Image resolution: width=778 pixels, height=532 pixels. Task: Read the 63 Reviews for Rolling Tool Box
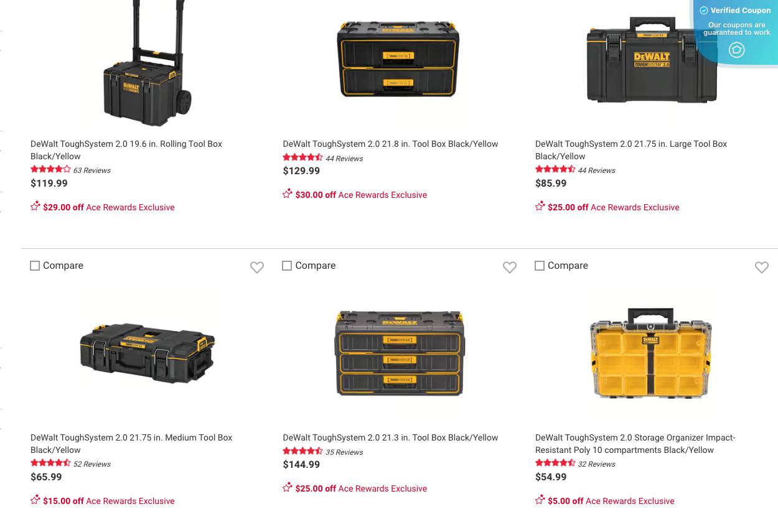click(x=91, y=170)
